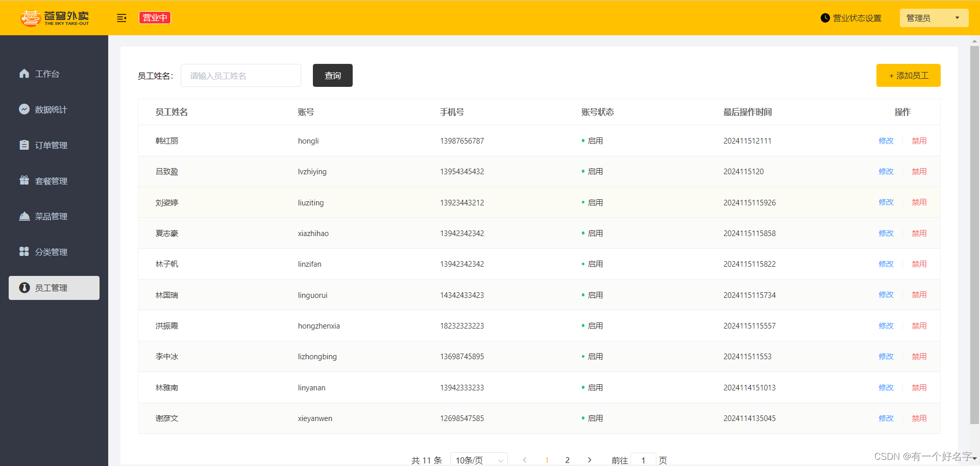The image size is (980, 466).
Task: Click 修改 for linyanan row
Action: 886,387
